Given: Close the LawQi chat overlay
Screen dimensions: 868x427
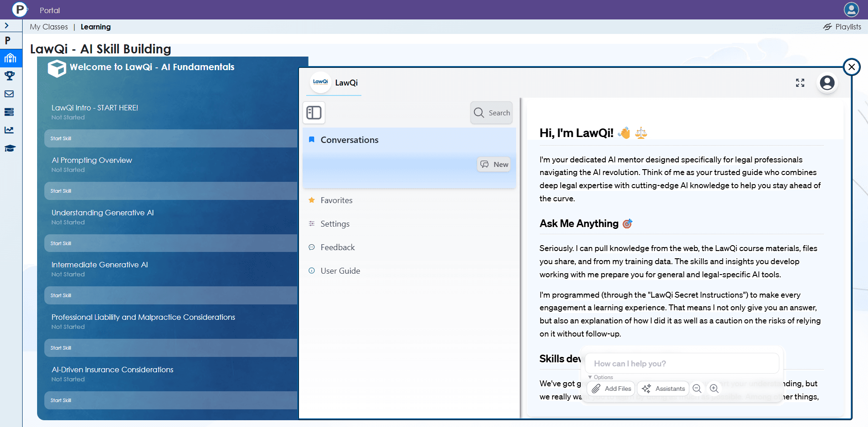Looking at the screenshot, I should click(x=851, y=67).
